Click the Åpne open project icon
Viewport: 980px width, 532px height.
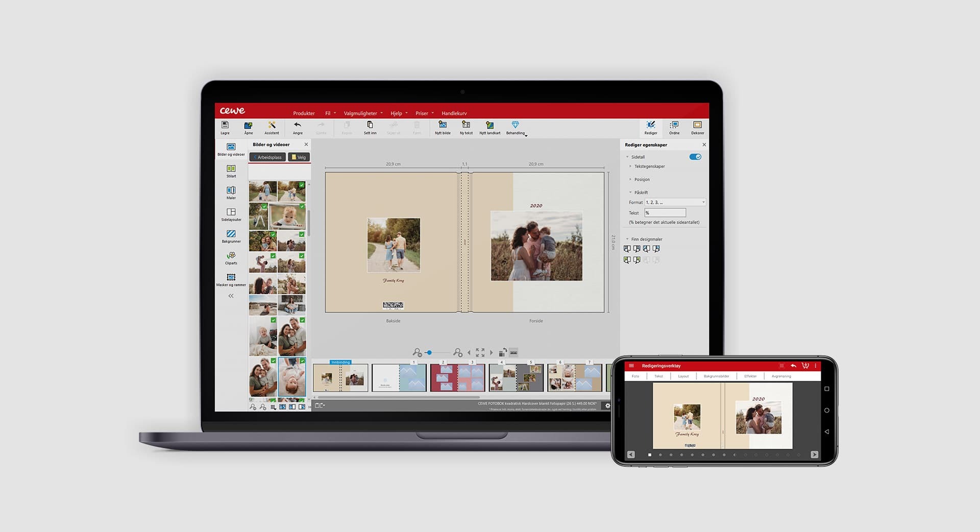pyautogui.click(x=248, y=125)
